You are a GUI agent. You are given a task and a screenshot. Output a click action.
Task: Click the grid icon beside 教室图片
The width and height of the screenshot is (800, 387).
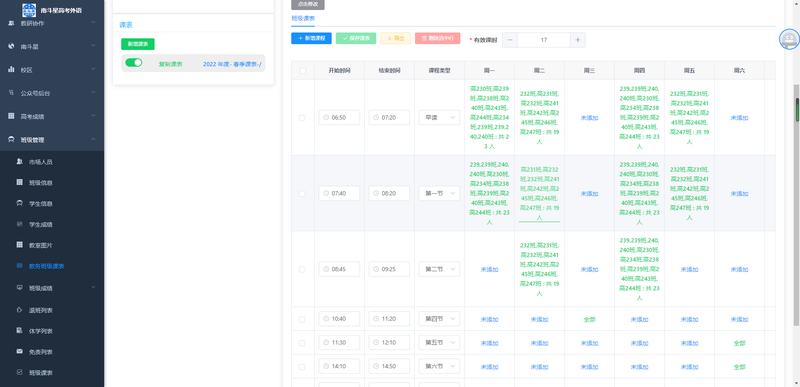click(19, 245)
